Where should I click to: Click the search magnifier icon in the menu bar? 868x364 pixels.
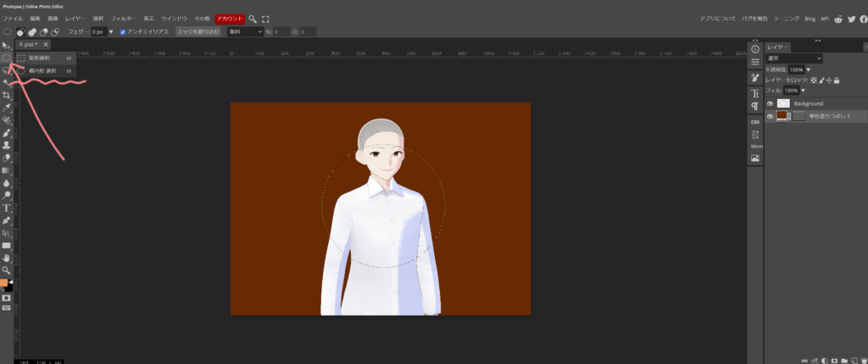253,18
